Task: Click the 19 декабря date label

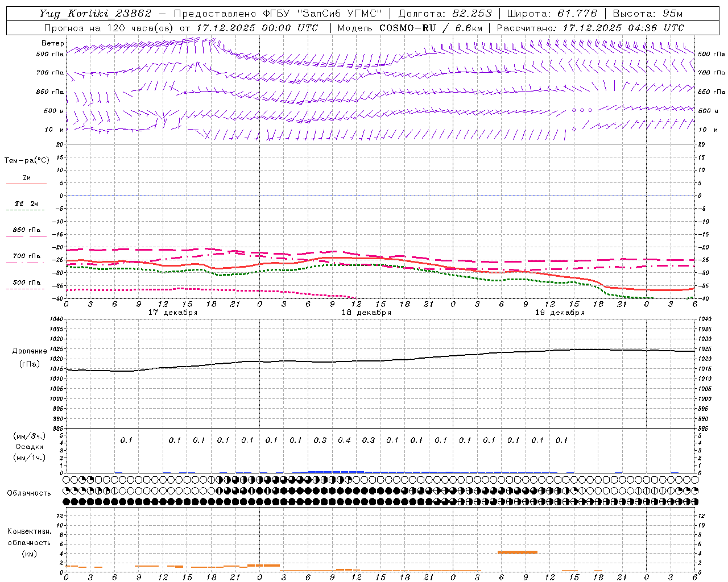Action: point(560,313)
